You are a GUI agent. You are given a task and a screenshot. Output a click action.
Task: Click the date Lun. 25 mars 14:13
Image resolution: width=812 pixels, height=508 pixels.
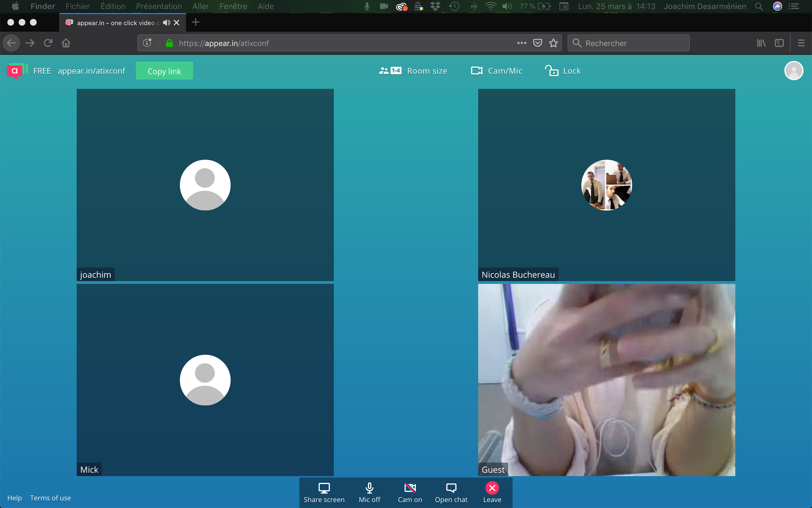point(617,6)
